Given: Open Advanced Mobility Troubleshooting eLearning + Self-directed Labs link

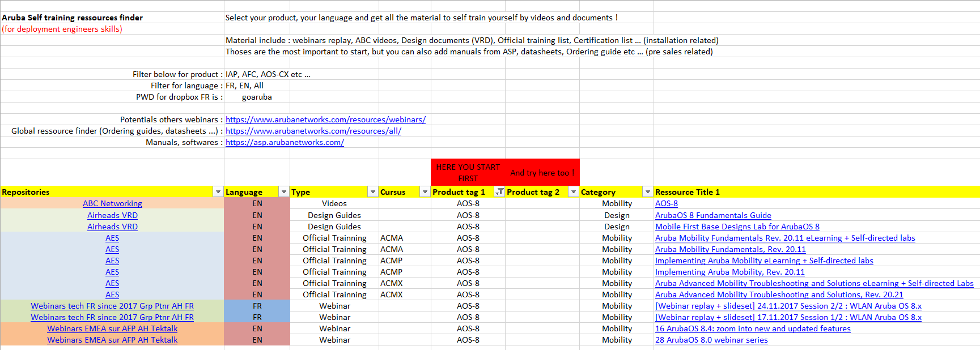Looking at the screenshot, I should 814,283.
